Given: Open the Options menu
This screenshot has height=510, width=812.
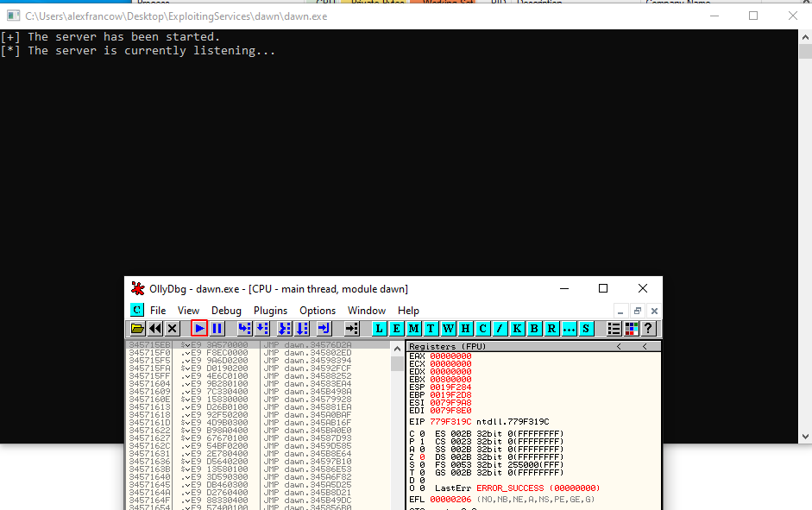Looking at the screenshot, I should coord(318,311).
